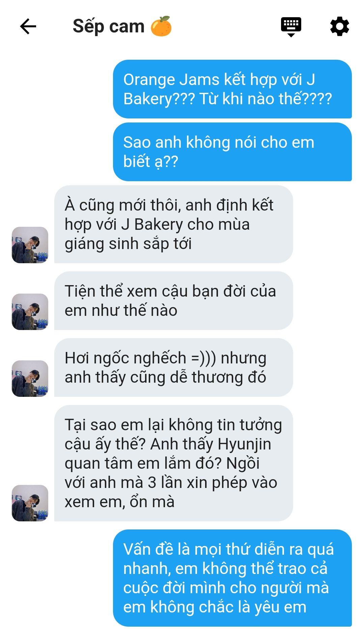This screenshot has width=364, height=629.
Task: Tap the avatar beside the giáng sinh message
Action: pyautogui.click(x=30, y=245)
